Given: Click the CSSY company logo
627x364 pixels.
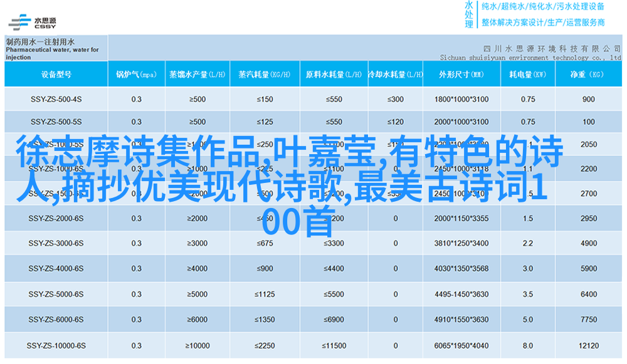Looking at the screenshot, I should point(33,22).
